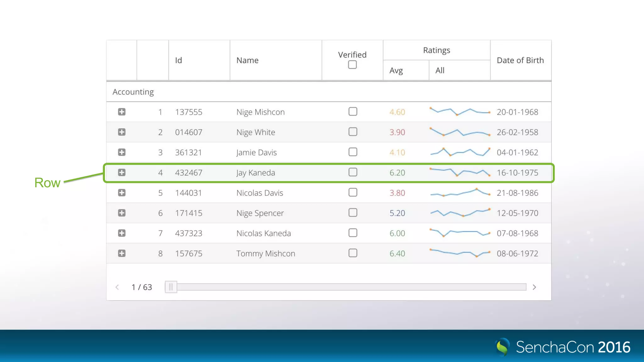The width and height of the screenshot is (644, 362).
Task: Expand the Nige Mishcon row plus icon
Action: tap(122, 112)
